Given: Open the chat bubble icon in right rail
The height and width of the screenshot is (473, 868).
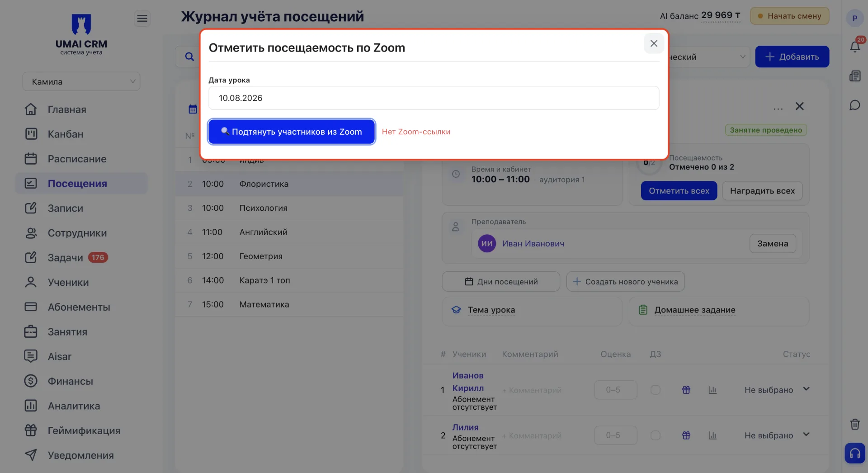Looking at the screenshot, I should click(855, 105).
